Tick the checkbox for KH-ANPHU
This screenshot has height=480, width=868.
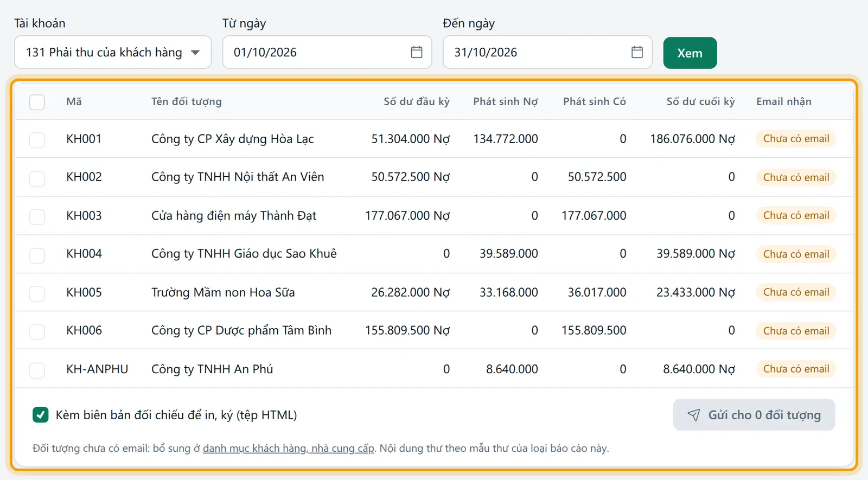point(37,370)
